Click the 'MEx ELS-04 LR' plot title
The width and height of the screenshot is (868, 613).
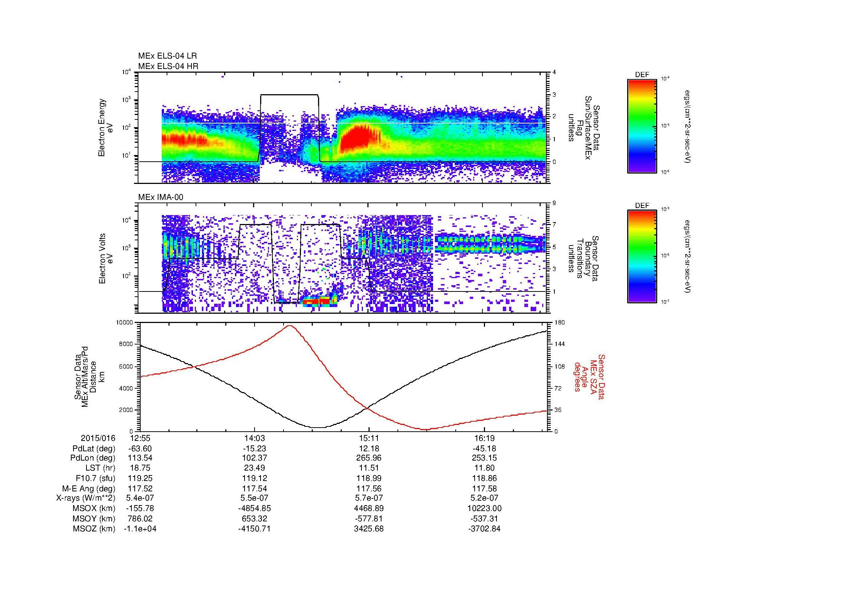(x=167, y=56)
